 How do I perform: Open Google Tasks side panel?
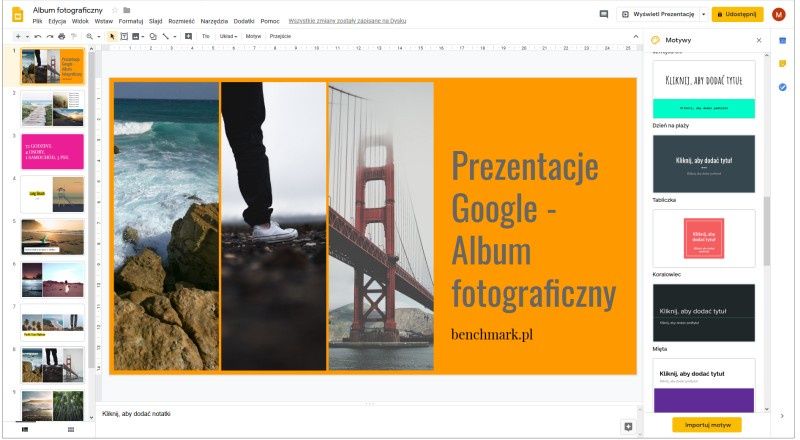(783, 87)
